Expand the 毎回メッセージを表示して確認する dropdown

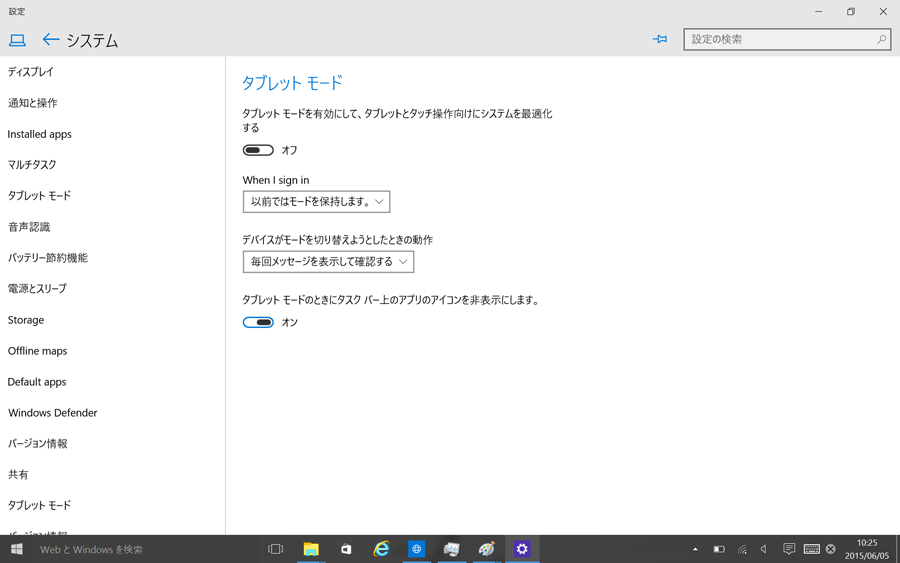pos(328,262)
